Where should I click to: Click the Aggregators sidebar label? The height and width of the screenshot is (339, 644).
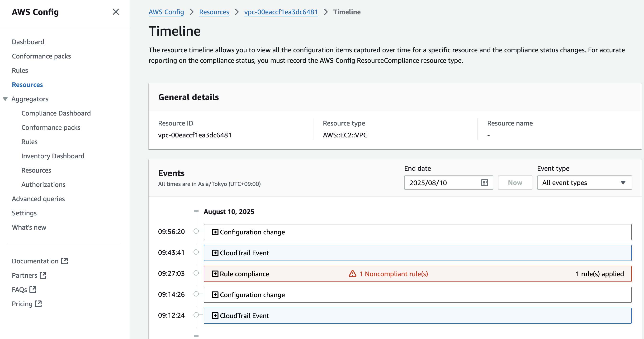click(30, 99)
